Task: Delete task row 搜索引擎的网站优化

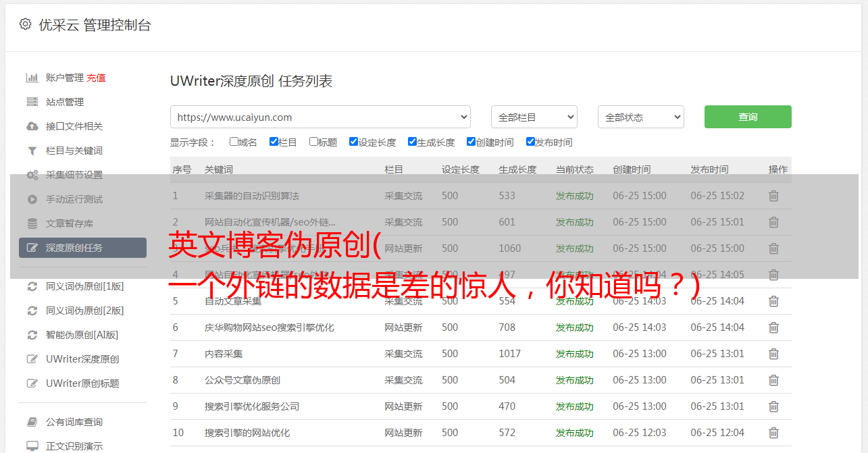Action: click(773, 433)
